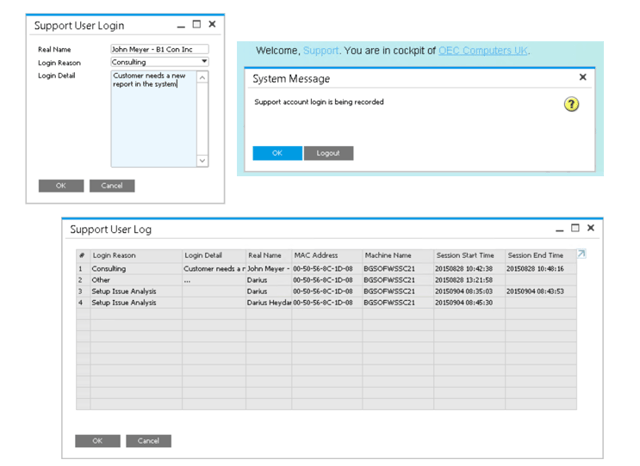Image resolution: width=640 pixels, height=466 pixels.
Task: Click session start 20150904 08:45:30 cell
Action: [x=469, y=303]
